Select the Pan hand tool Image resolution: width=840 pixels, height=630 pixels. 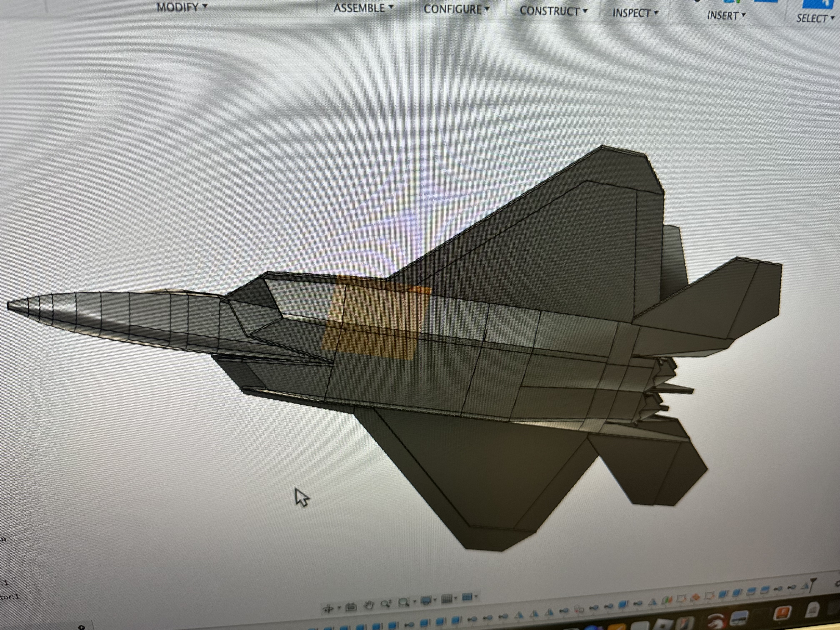click(x=369, y=605)
